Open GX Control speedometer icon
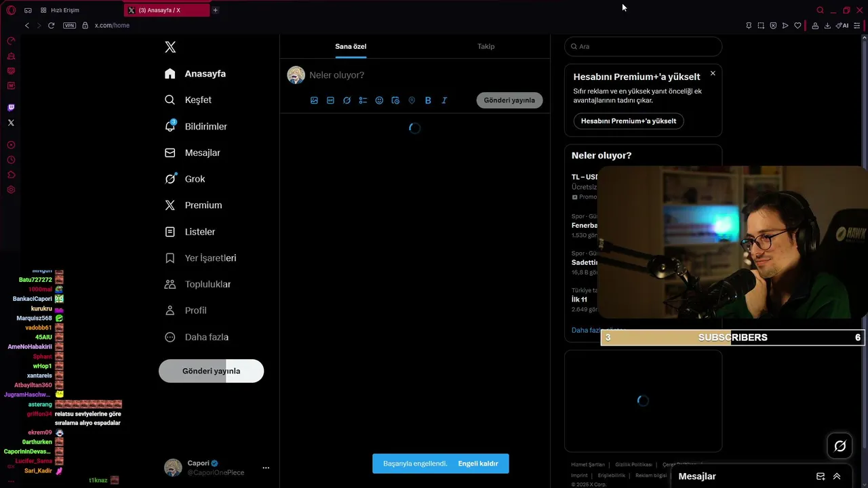This screenshot has width=868, height=488. click(x=11, y=41)
